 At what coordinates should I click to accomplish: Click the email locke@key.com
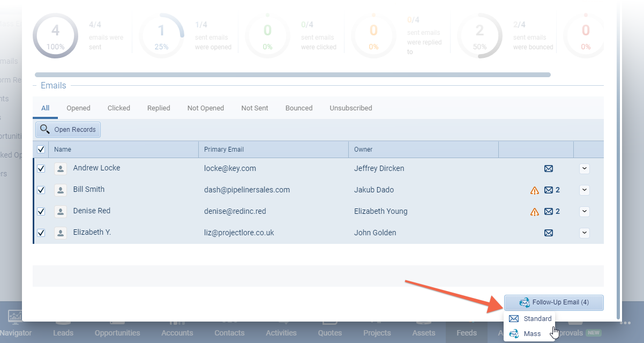click(230, 168)
